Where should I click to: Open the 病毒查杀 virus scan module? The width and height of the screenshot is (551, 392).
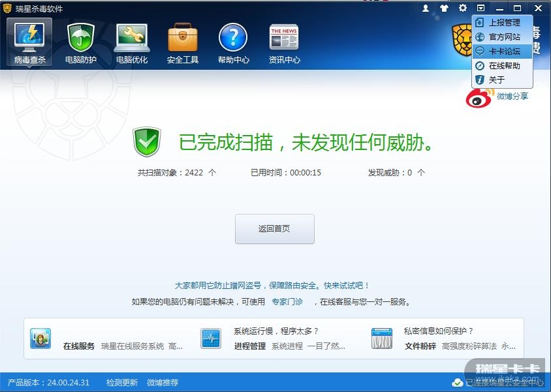(29, 42)
